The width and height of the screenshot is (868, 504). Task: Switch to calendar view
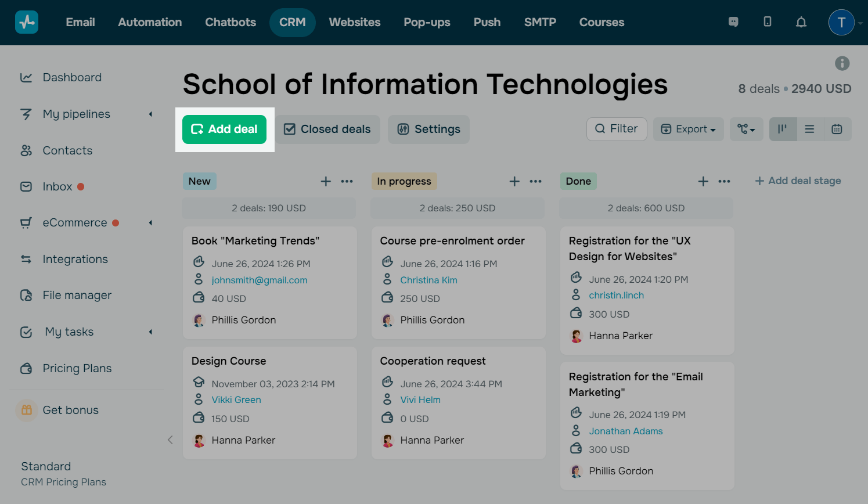pyautogui.click(x=837, y=129)
